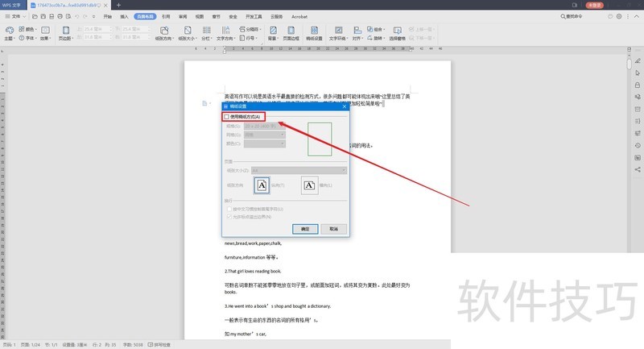The height and width of the screenshot is (349, 644).
Task: Click the 查找命令 search box
Action: point(572,16)
